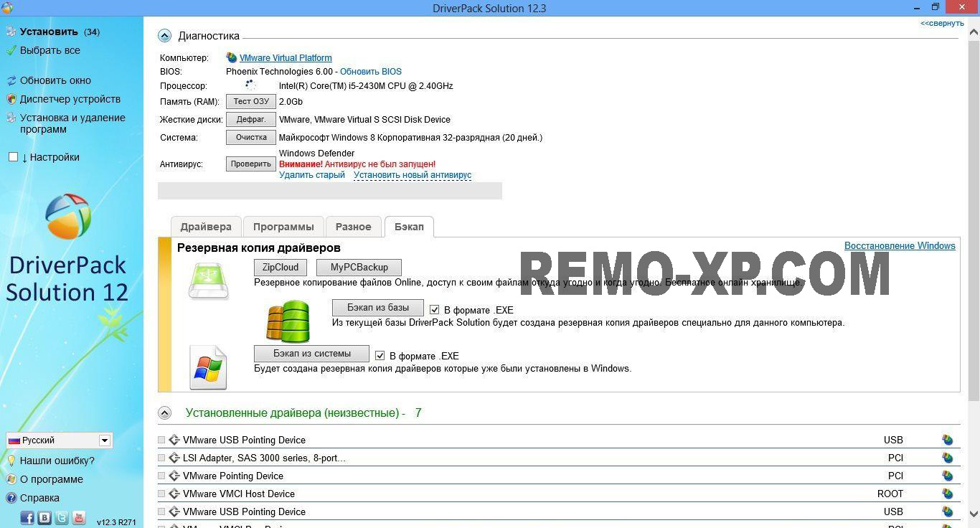Open Восстановление Windows link

click(x=900, y=245)
